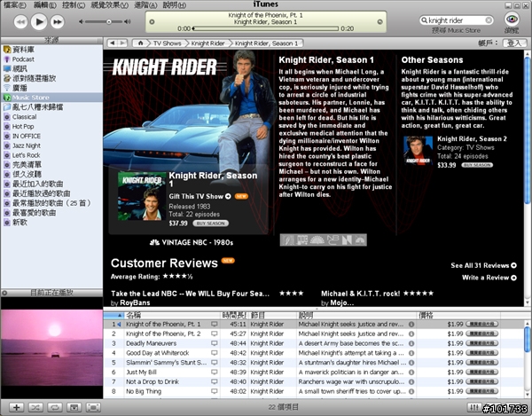
Task: Open the equalizer window
Action: point(474,407)
